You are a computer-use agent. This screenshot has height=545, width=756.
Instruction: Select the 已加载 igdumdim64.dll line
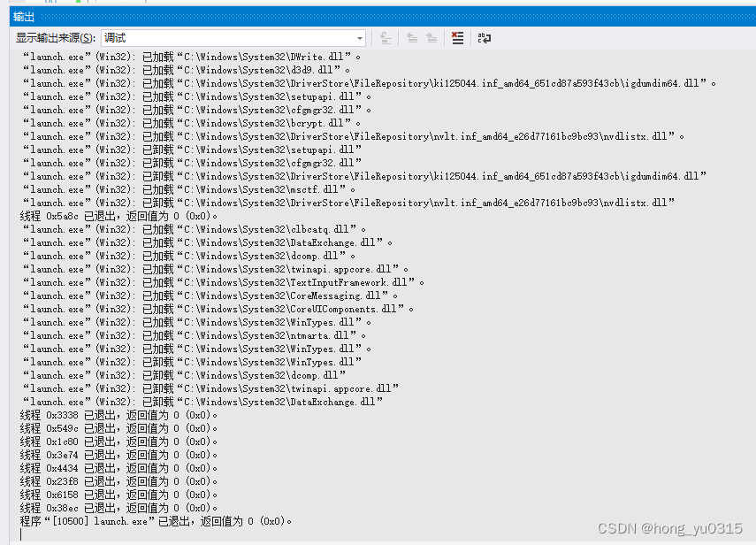(x=369, y=83)
